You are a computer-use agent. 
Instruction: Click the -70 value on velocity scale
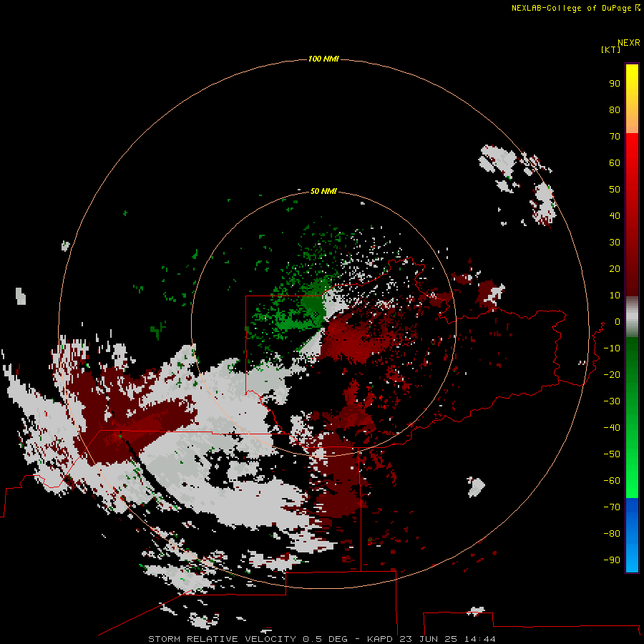[x=612, y=507]
